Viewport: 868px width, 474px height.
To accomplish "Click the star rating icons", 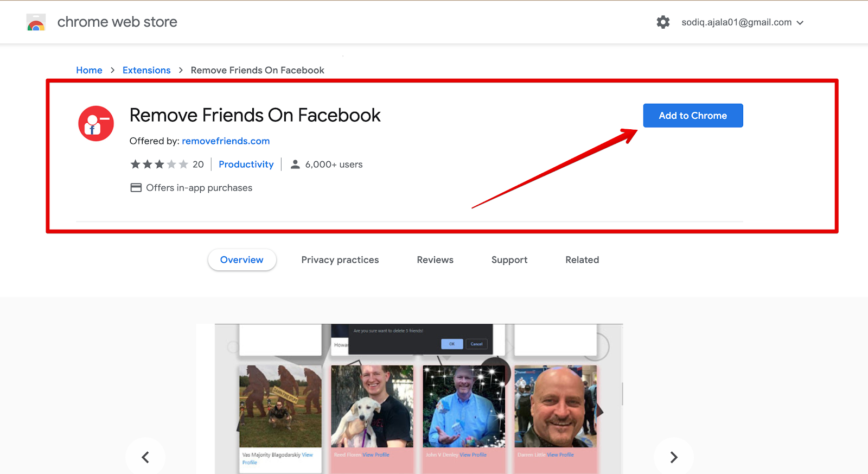I will click(x=159, y=165).
